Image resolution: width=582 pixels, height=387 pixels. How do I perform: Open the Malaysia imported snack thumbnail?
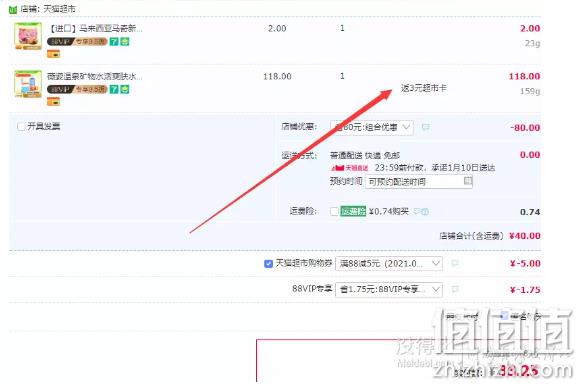click(x=28, y=36)
